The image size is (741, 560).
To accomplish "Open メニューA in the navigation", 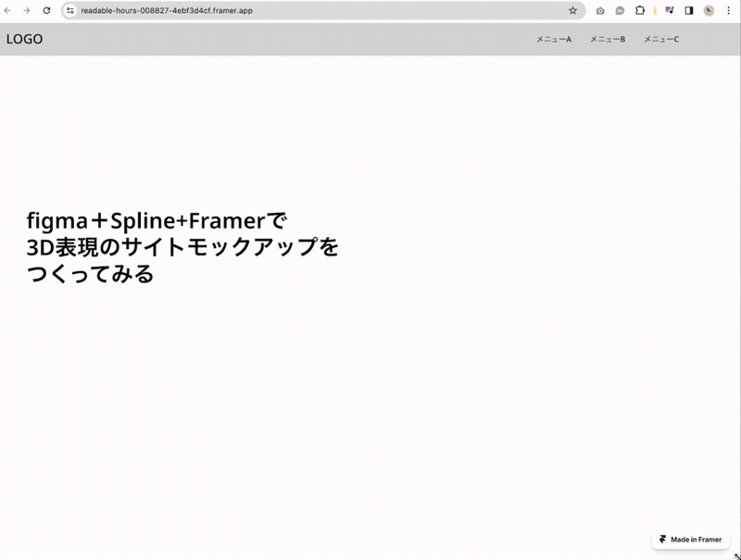I will (x=554, y=39).
